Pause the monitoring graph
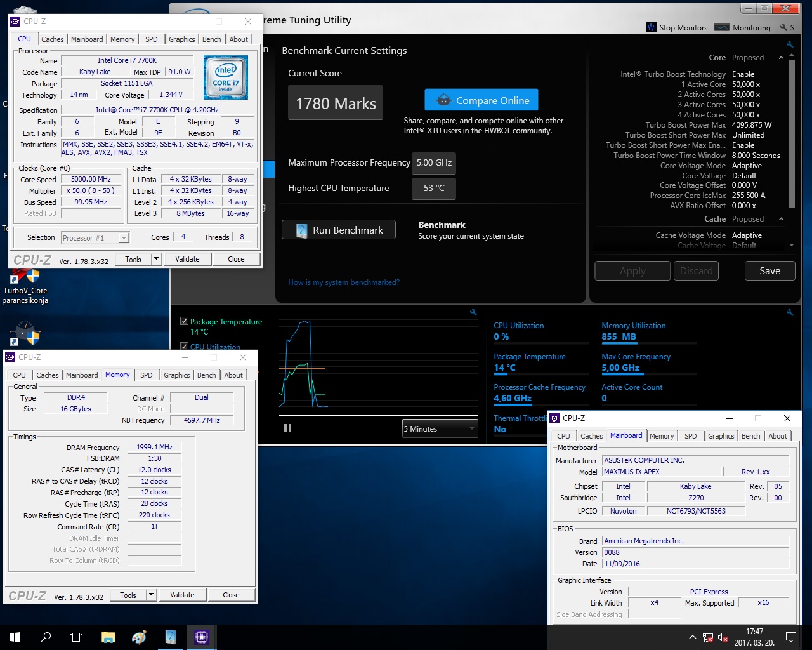Screen dimensions: 812x650 (x=287, y=428)
